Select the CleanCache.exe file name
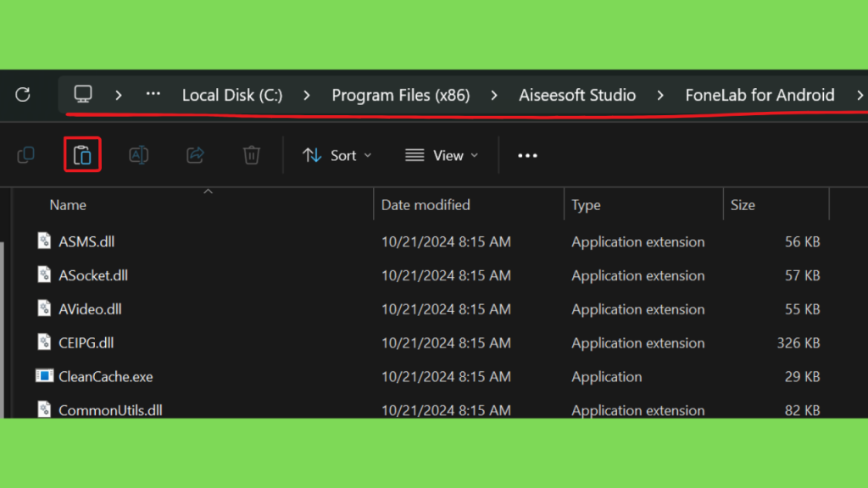Image resolution: width=868 pixels, height=488 pixels. (x=106, y=377)
